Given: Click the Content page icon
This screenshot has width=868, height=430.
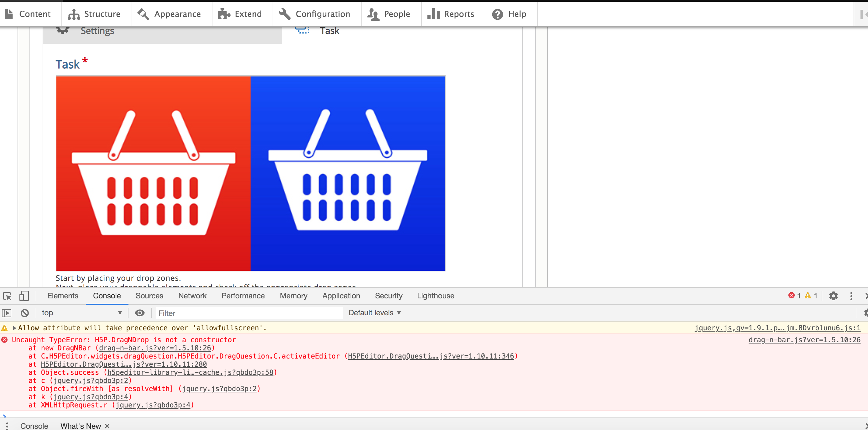Looking at the screenshot, I should [x=9, y=14].
